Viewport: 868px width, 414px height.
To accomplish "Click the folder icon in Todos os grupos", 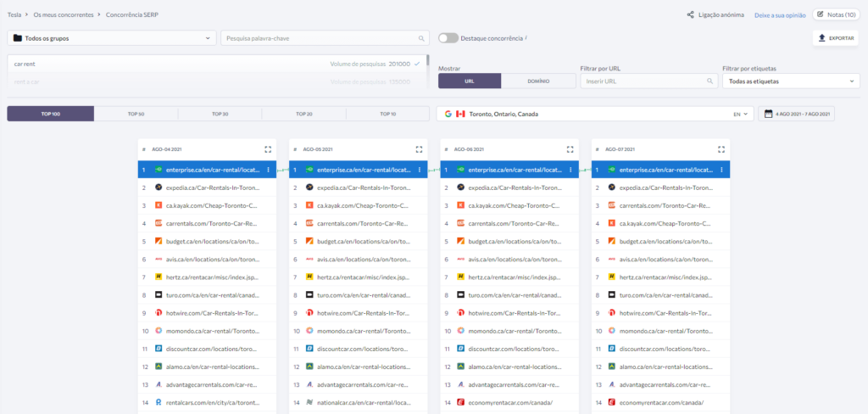I will (18, 38).
